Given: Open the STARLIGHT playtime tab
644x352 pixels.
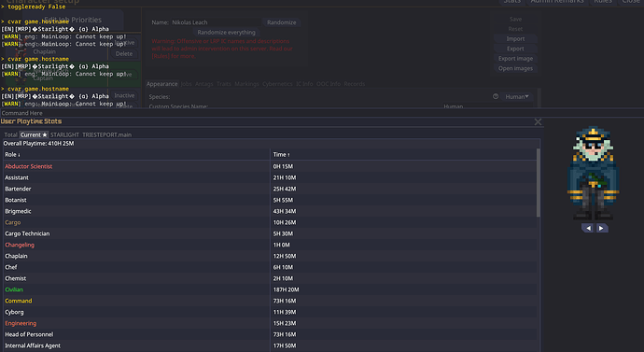Looking at the screenshot, I should (64, 134).
